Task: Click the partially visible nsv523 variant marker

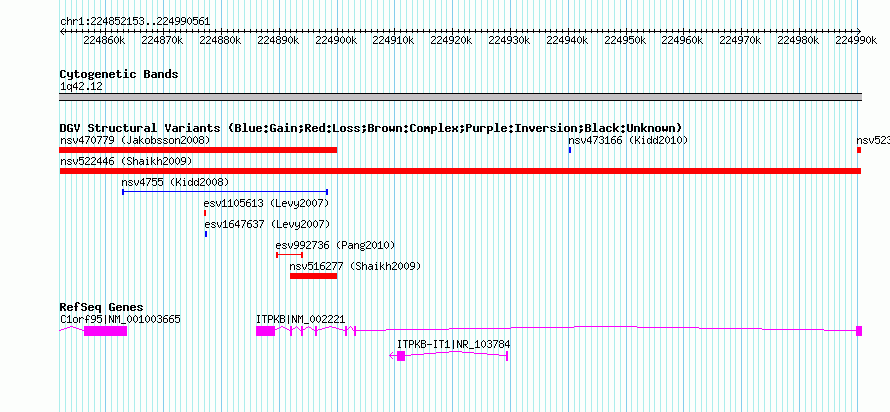Action: click(x=859, y=150)
